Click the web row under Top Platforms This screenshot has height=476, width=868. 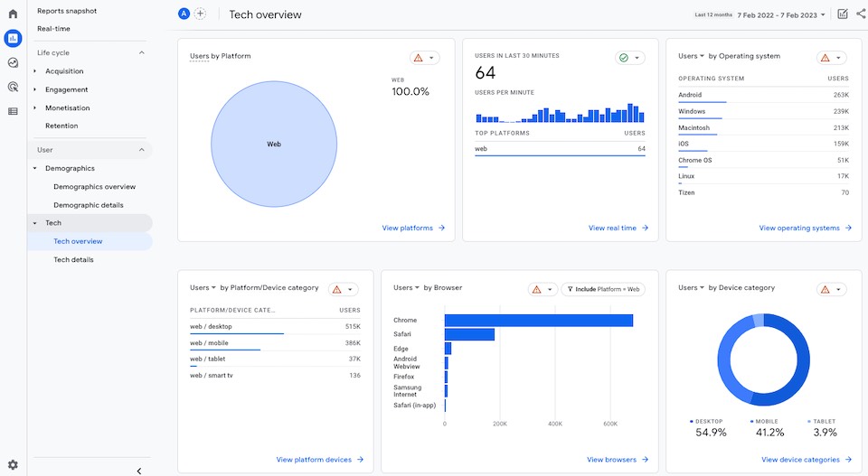(x=560, y=149)
